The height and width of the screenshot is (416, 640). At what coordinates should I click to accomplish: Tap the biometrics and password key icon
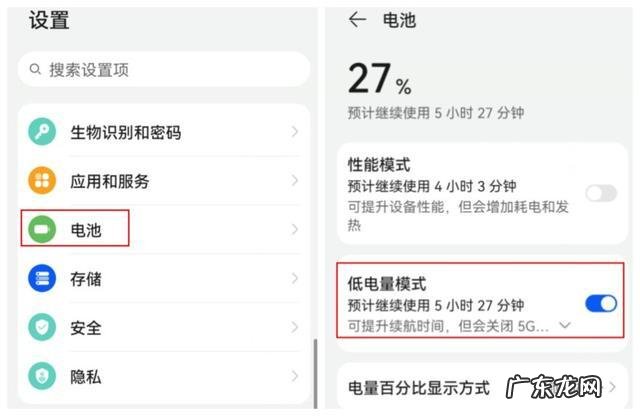point(42,132)
